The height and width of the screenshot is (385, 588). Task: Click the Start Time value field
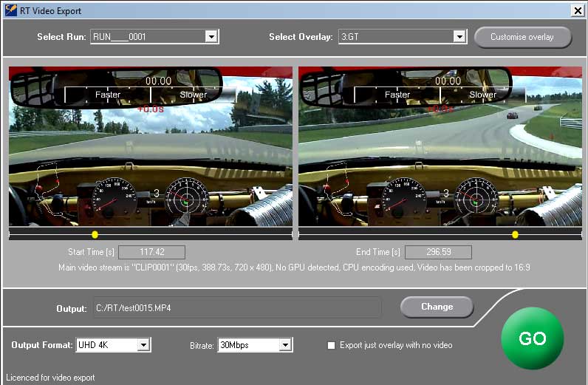pyautogui.click(x=151, y=252)
